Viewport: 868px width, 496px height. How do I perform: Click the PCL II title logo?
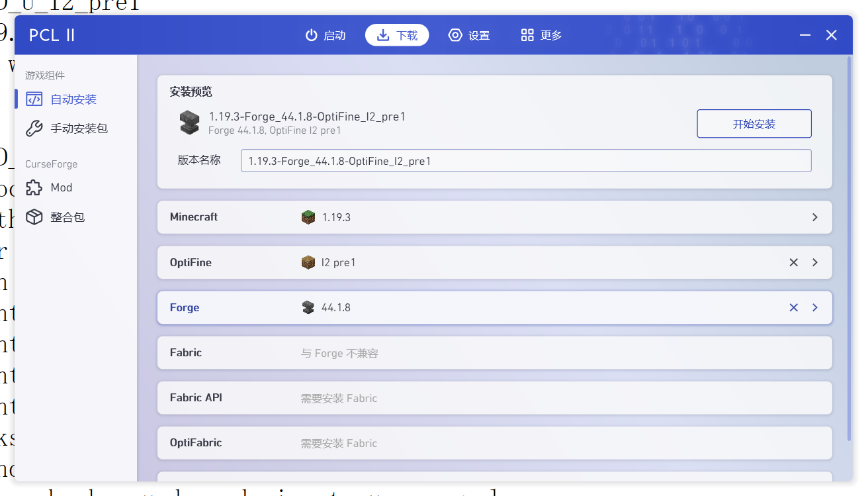tap(52, 35)
